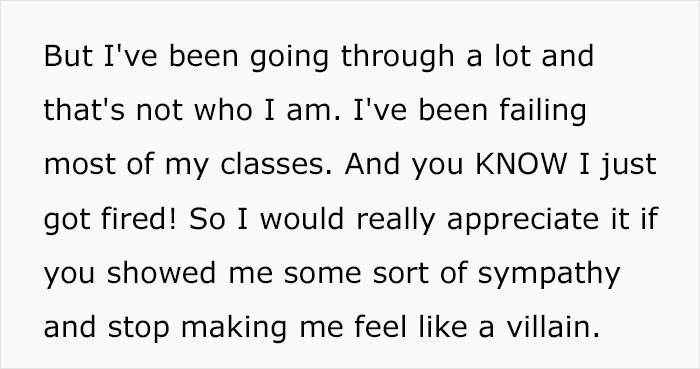Screen dimensions: 700x369
Task: Click the word "sympathy"
Action: [549, 276]
